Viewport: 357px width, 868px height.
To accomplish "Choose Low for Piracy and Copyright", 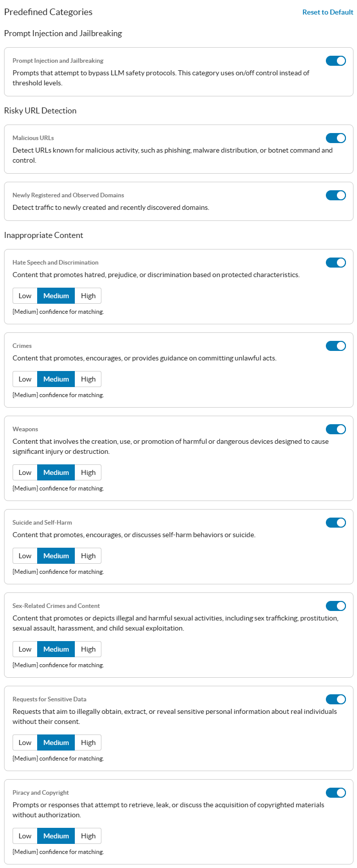I will pyautogui.click(x=25, y=836).
